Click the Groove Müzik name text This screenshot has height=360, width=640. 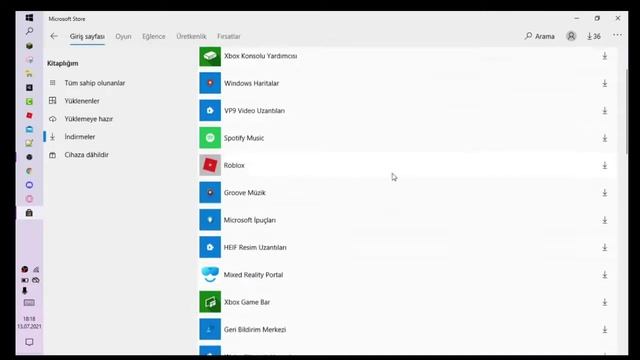point(244,193)
